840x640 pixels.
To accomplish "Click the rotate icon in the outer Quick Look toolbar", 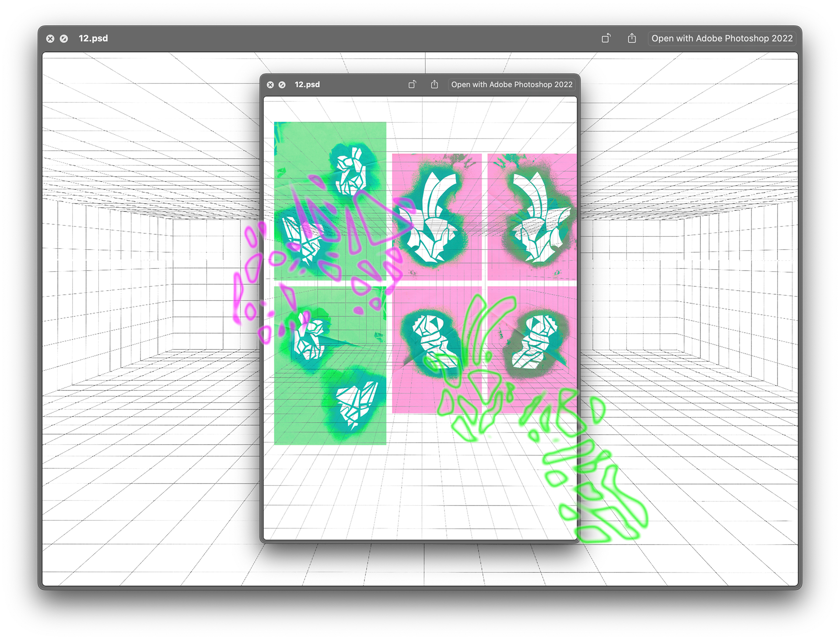I will 606,38.
